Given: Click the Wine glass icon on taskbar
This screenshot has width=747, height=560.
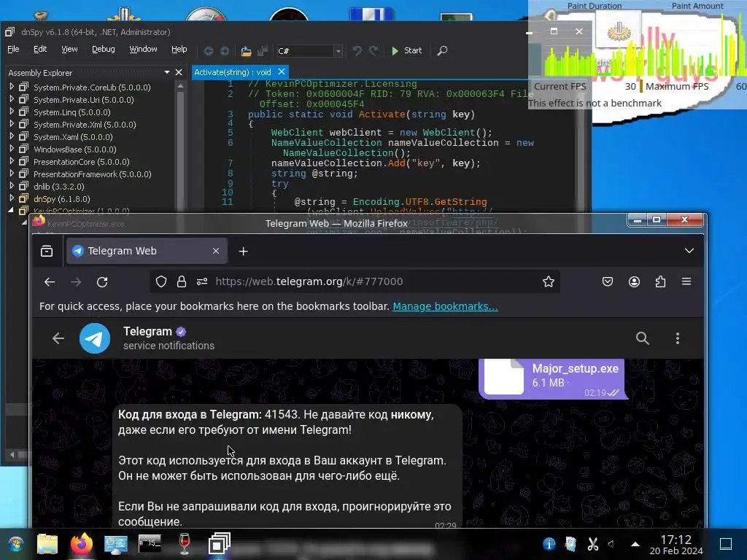Looking at the screenshot, I should tap(185, 544).
